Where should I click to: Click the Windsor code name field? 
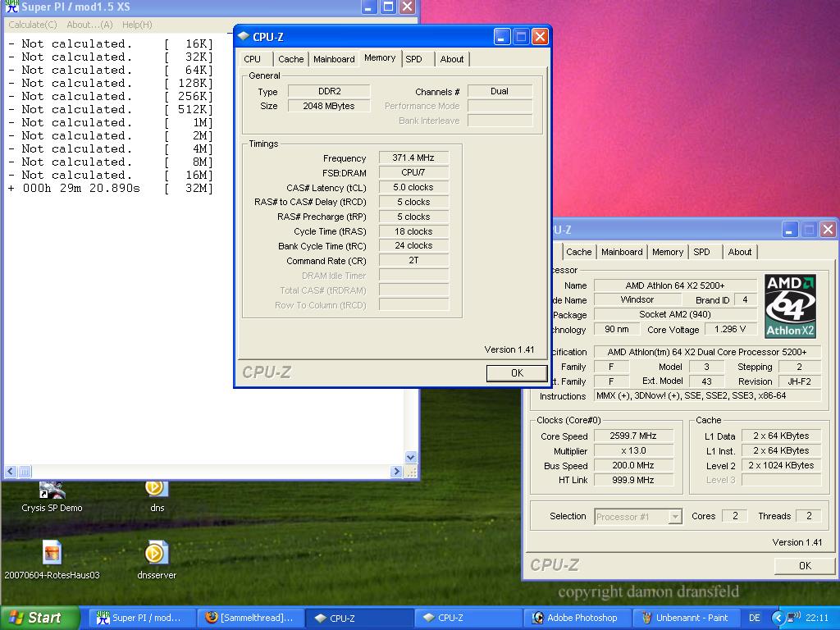point(637,299)
